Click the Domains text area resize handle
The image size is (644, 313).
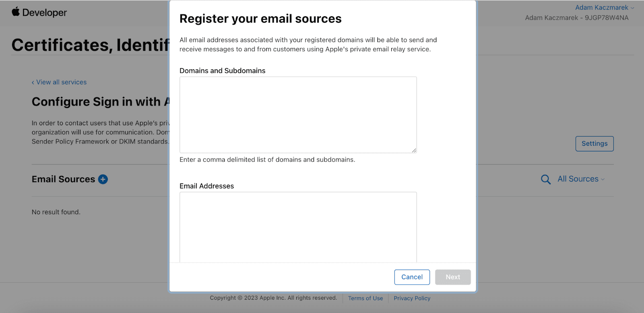tap(414, 150)
